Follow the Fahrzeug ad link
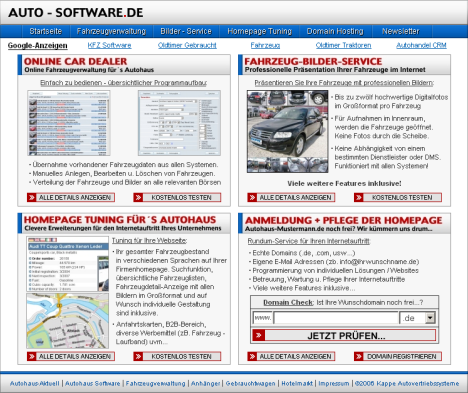Image resolution: width=468 pixels, height=393 pixels. coord(265,45)
